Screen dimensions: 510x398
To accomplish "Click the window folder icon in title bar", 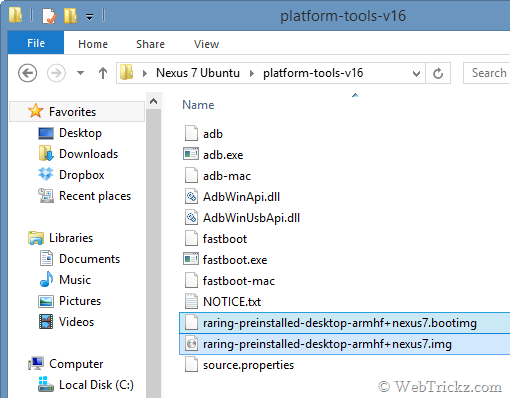I will (15, 15).
